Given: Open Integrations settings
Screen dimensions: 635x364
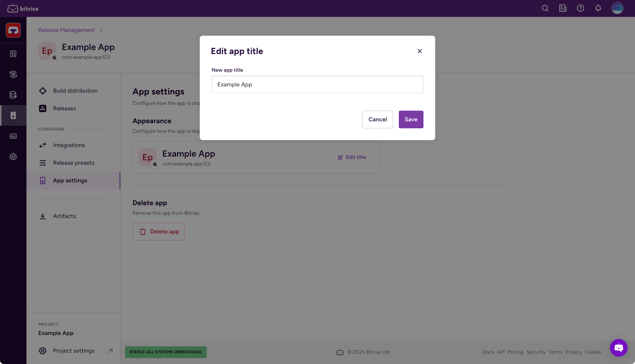Looking at the screenshot, I should 74,145.
